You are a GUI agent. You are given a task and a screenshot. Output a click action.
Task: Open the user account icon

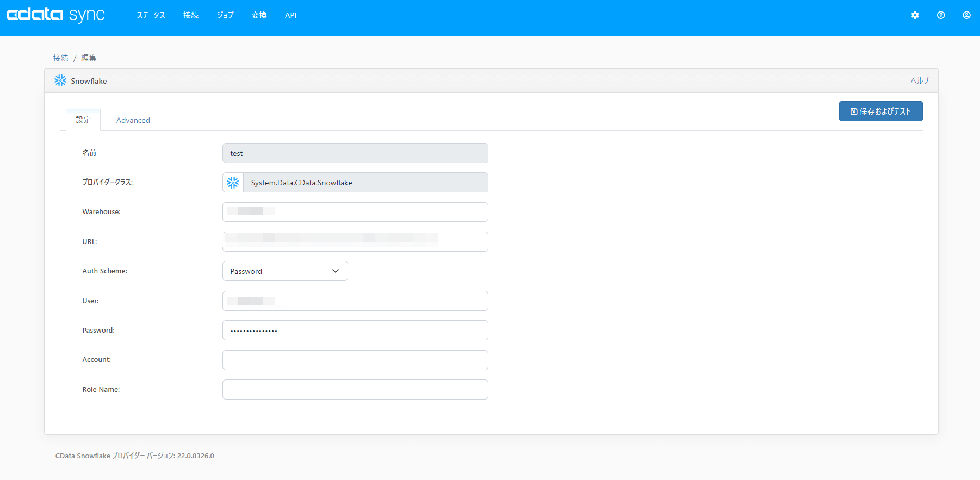click(966, 15)
